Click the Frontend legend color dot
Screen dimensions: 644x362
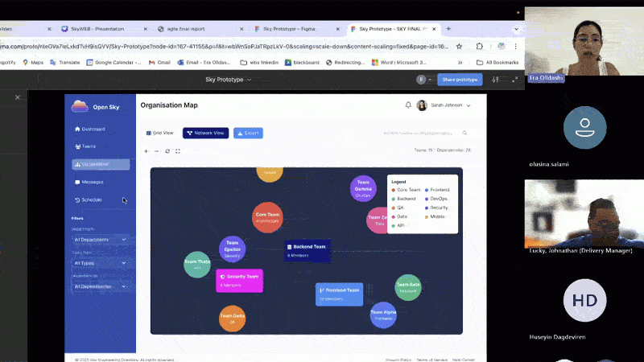click(x=427, y=190)
